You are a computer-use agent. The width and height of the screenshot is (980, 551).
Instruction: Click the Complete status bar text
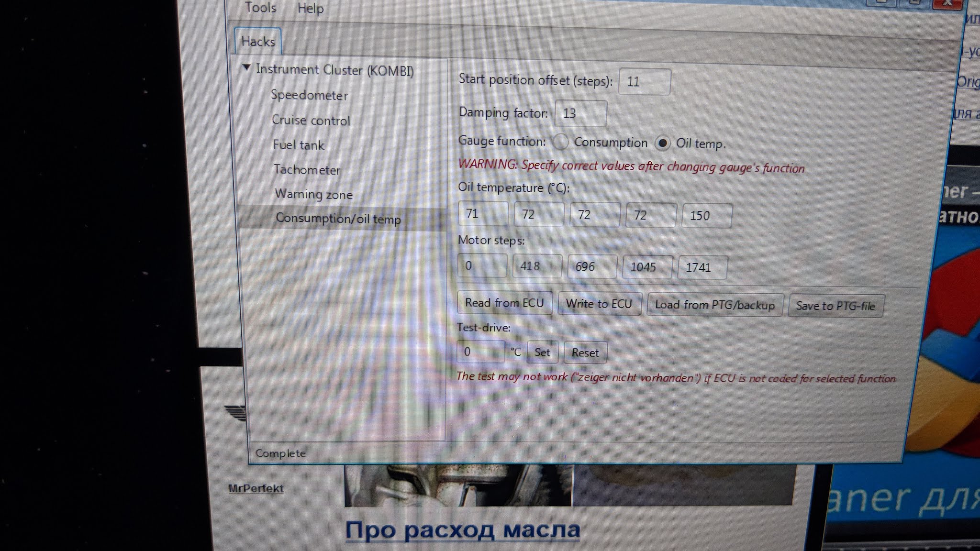280,453
